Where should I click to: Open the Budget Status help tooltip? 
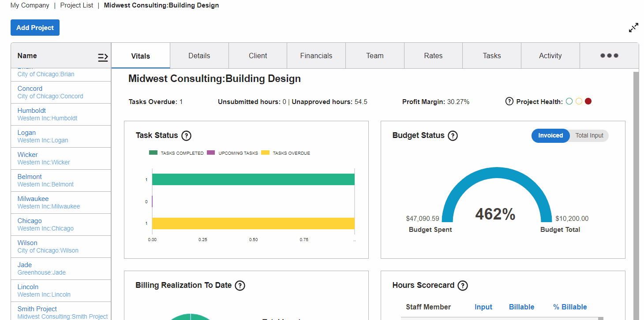pos(453,136)
